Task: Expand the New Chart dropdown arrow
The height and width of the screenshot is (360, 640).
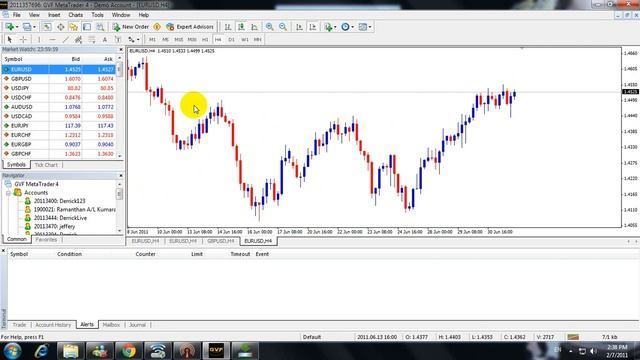Action: click(x=17, y=27)
